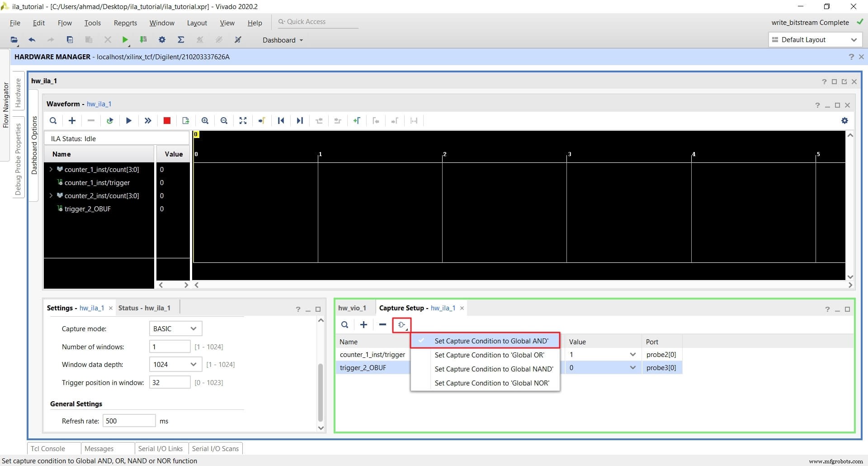Switch to the Status - hw_ila_1 tab

coord(145,308)
